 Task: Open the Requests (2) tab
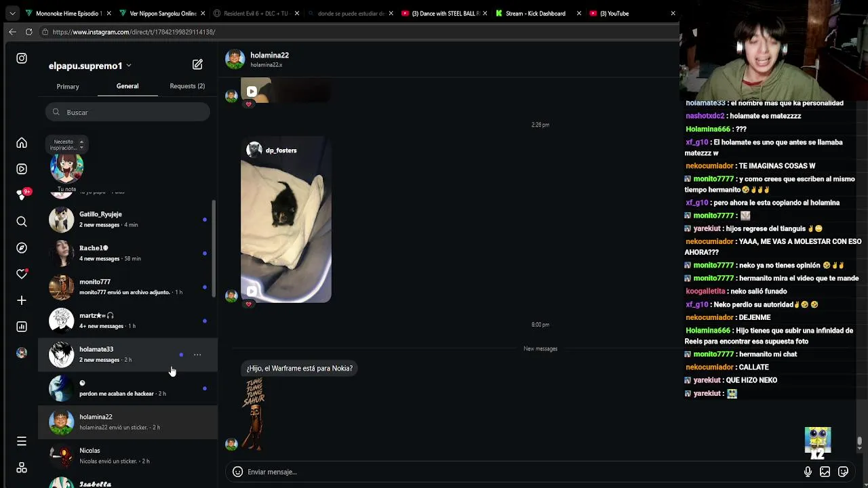coord(187,86)
